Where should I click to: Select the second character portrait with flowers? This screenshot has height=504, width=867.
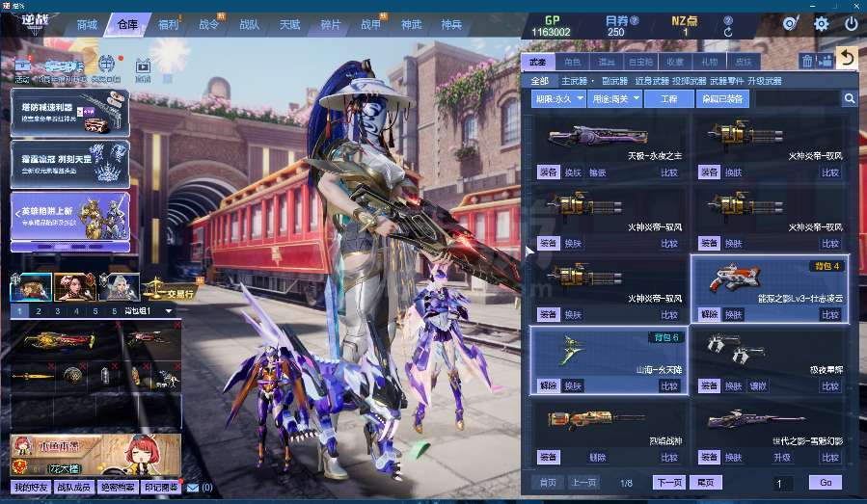(74, 287)
